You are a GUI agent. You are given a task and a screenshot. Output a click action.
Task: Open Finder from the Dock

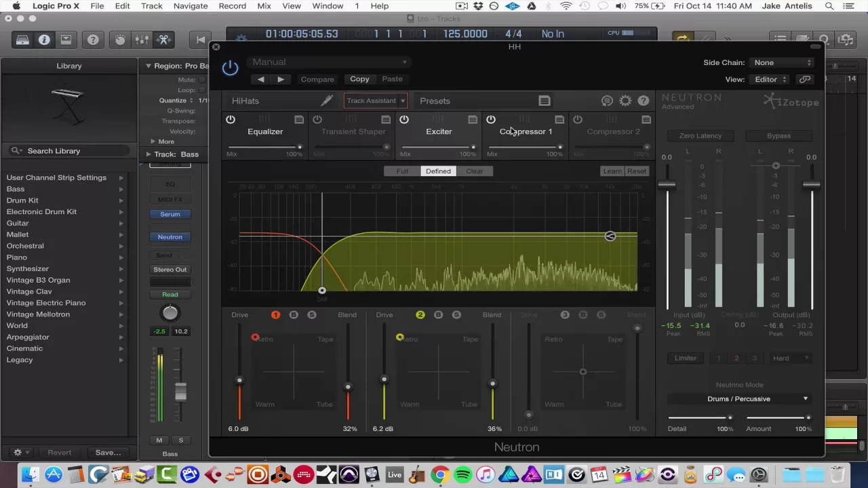(30, 474)
